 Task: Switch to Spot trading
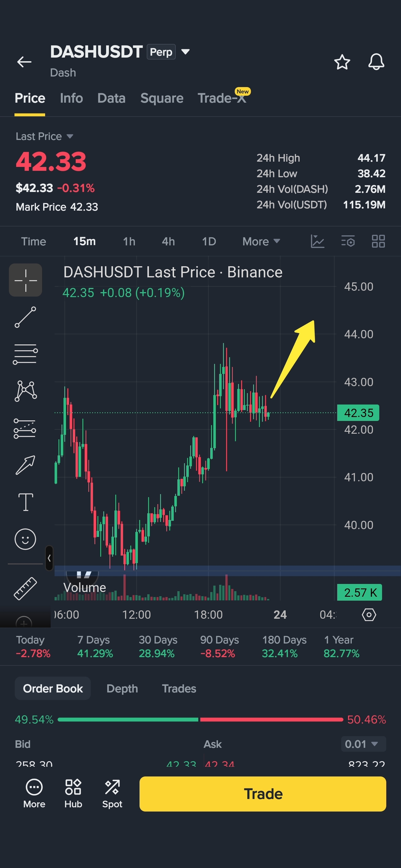(x=112, y=793)
